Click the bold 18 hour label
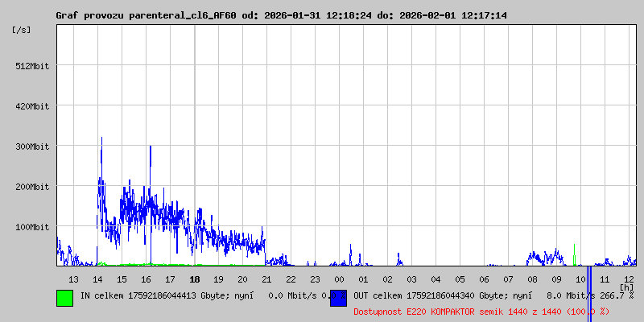 [x=194, y=279]
